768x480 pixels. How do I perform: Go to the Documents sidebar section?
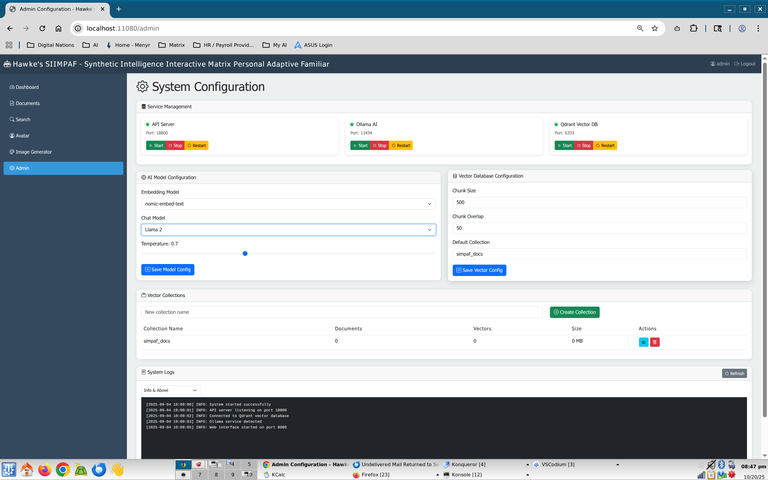point(27,103)
